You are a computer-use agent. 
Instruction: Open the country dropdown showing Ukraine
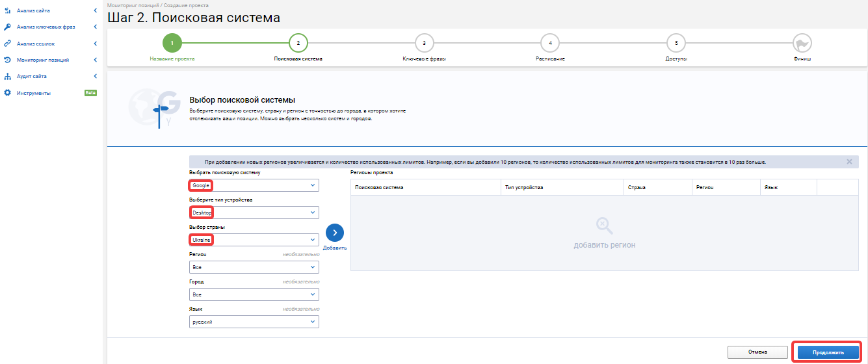pos(254,240)
